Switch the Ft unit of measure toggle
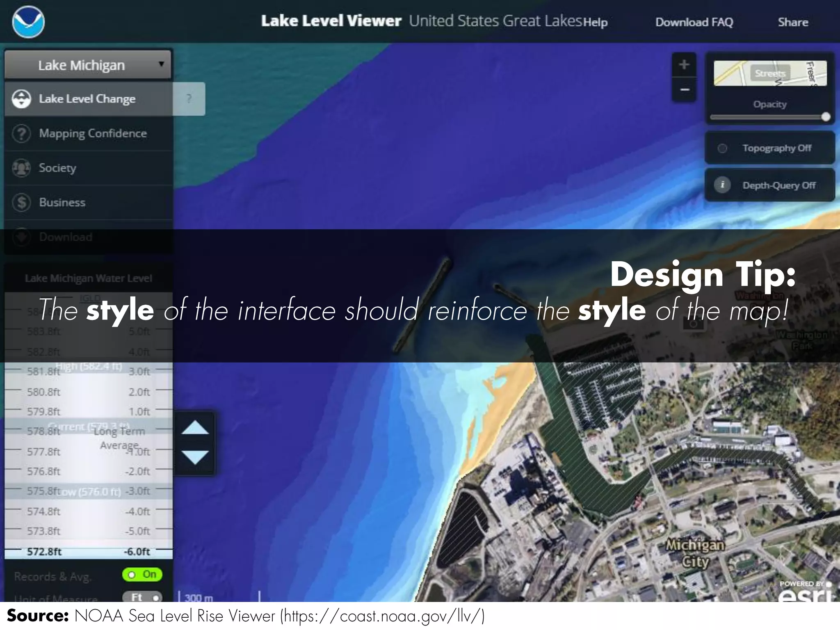This screenshot has width=840, height=630. click(x=142, y=597)
